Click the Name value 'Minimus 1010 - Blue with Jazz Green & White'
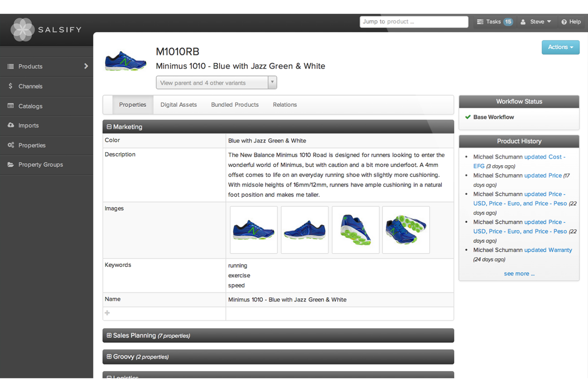588x392 pixels. [x=287, y=300]
